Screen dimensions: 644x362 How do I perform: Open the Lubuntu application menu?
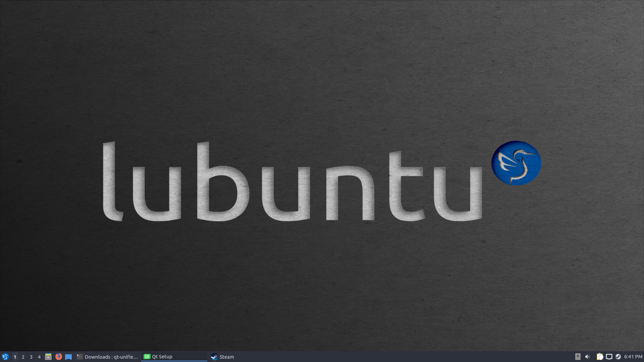5,357
